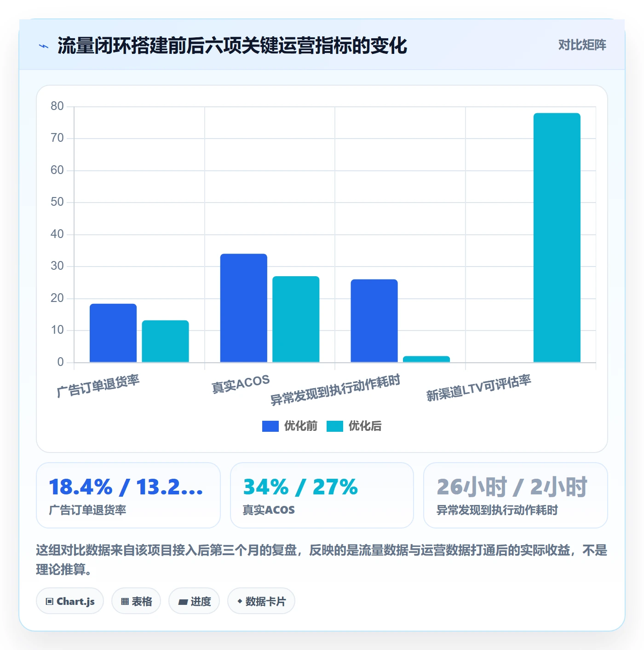Image resolution: width=644 pixels, height=650 pixels.
Task: Click the short teal bar for 异常发现到执行动作耗时
Action: tap(426, 359)
